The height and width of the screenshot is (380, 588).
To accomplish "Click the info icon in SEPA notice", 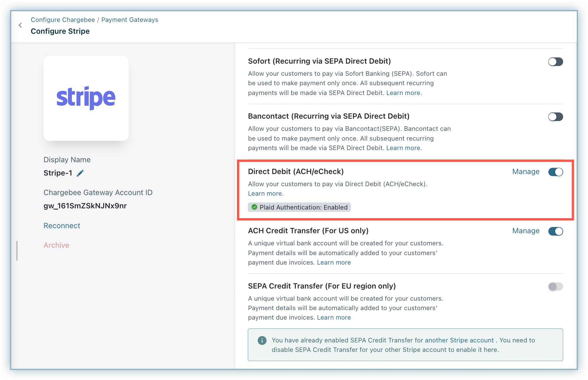I will point(262,341).
